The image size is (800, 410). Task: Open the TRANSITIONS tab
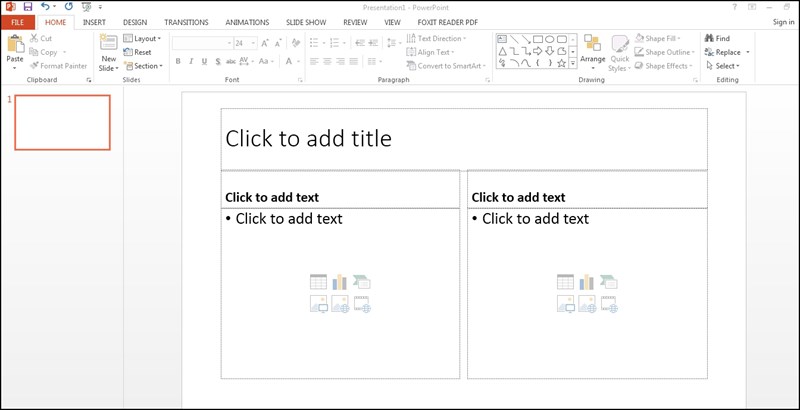click(186, 21)
